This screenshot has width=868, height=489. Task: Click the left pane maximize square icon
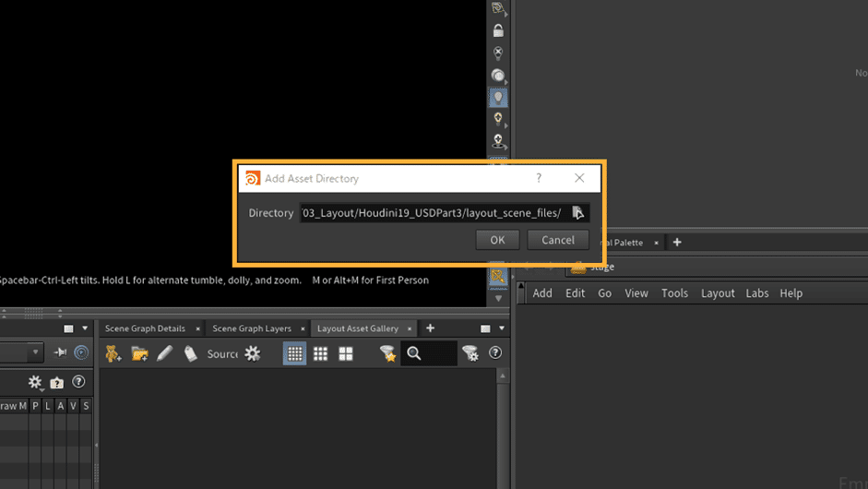click(68, 329)
